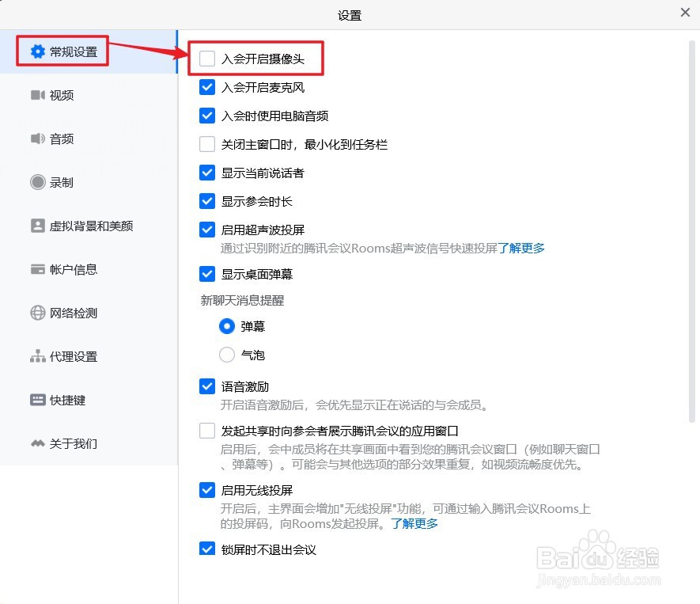The image size is (700, 604).
Task: Open 了解更多 link under 超声波投屏
Action: 521,248
